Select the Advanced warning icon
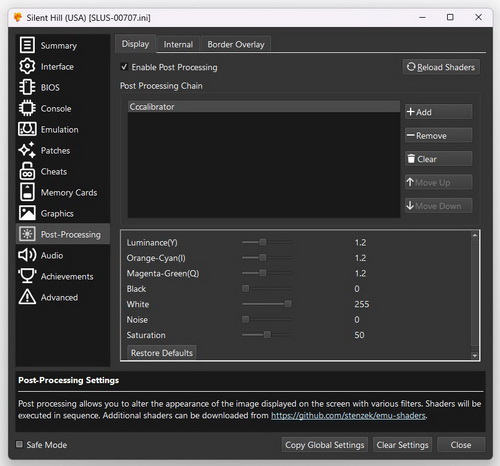The width and height of the screenshot is (500, 466). (x=27, y=297)
